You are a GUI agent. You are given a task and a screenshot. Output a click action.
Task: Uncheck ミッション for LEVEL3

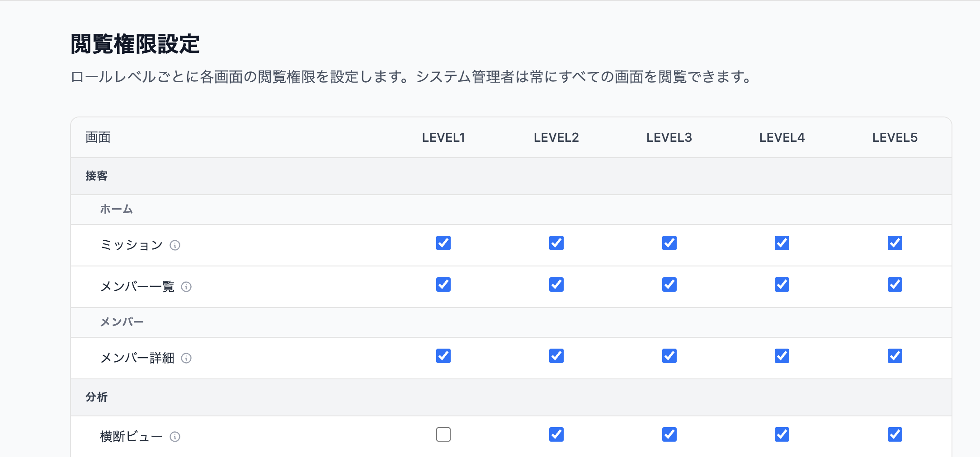669,243
